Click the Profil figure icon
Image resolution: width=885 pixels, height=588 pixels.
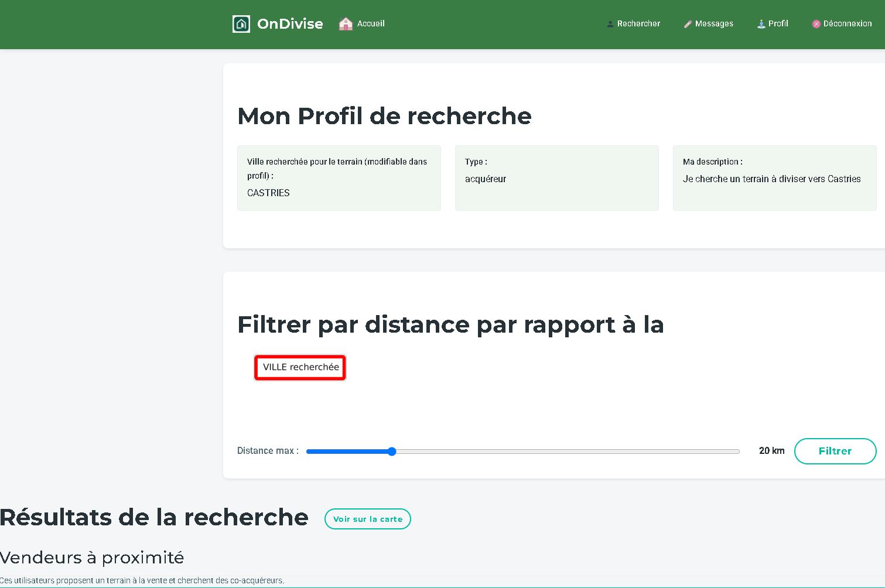click(x=761, y=24)
